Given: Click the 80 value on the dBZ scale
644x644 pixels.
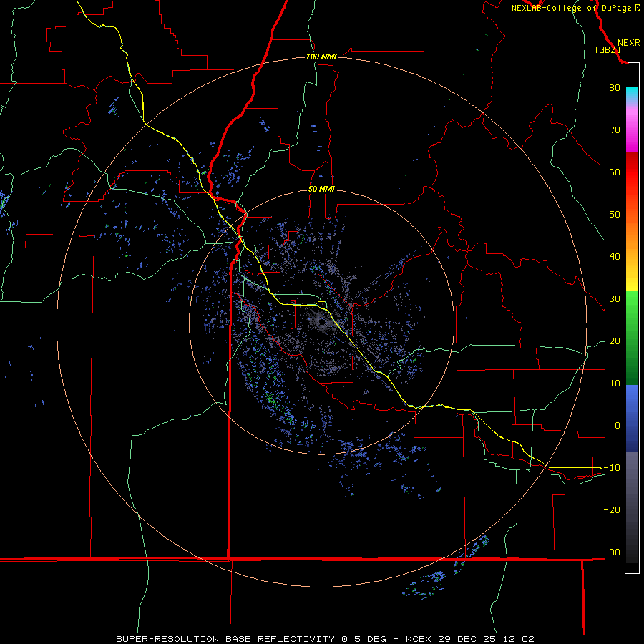Looking at the screenshot, I should pos(615,87).
